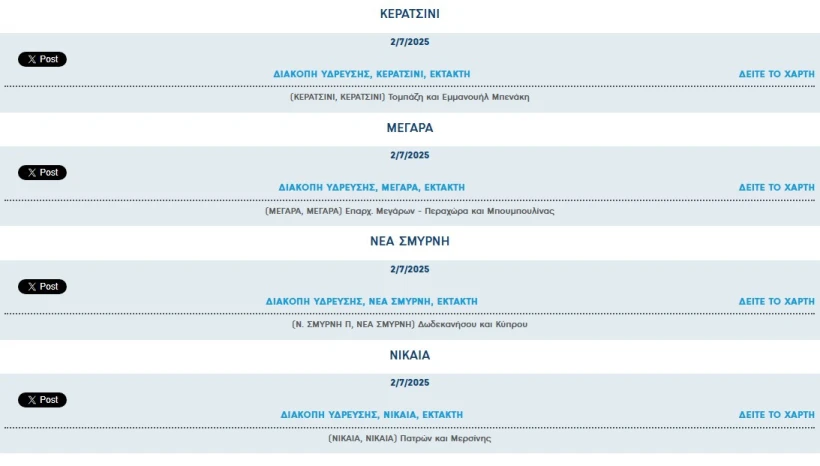The width and height of the screenshot is (820, 466).
Task: Select the ΝΕΑ ΣΜΥΡΝΗ section heading
Action: point(410,242)
